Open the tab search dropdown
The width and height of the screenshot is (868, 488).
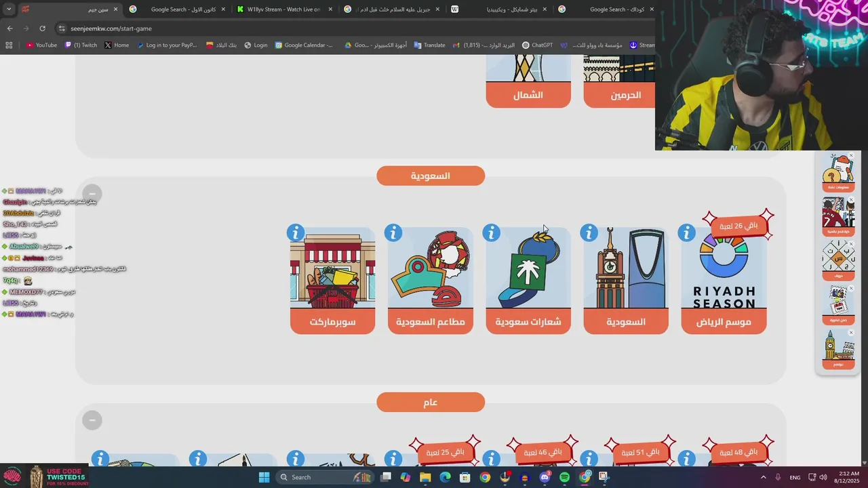point(8,9)
